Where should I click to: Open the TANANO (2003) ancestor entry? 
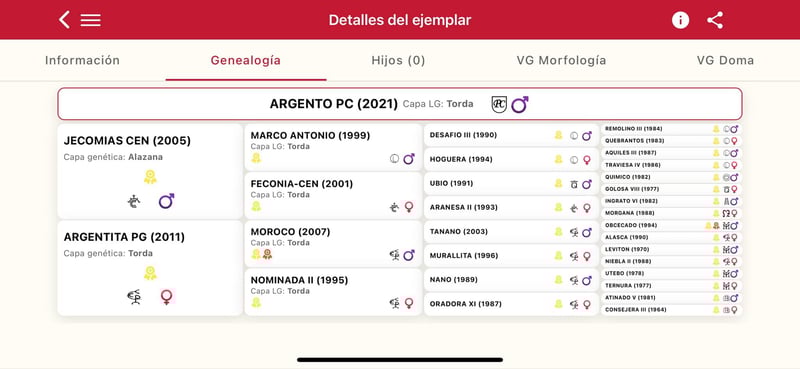tap(511, 232)
